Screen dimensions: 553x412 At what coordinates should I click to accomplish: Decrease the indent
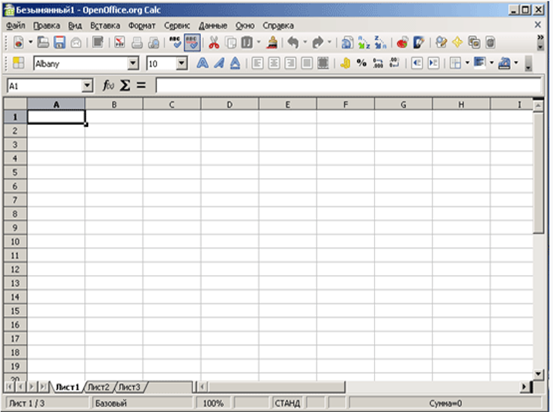point(417,63)
